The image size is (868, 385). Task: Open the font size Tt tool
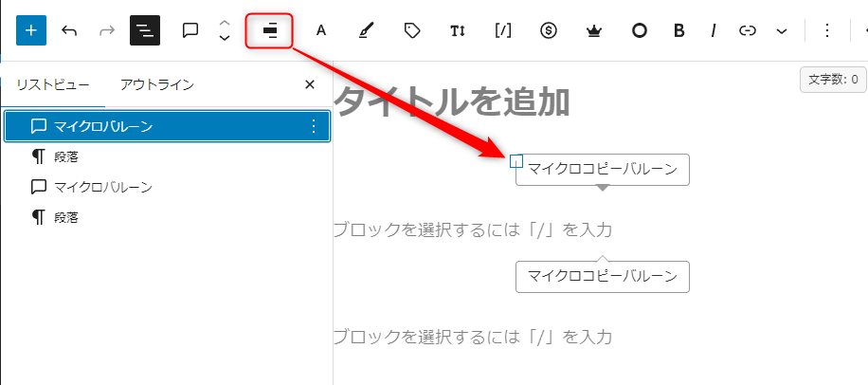click(458, 30)
